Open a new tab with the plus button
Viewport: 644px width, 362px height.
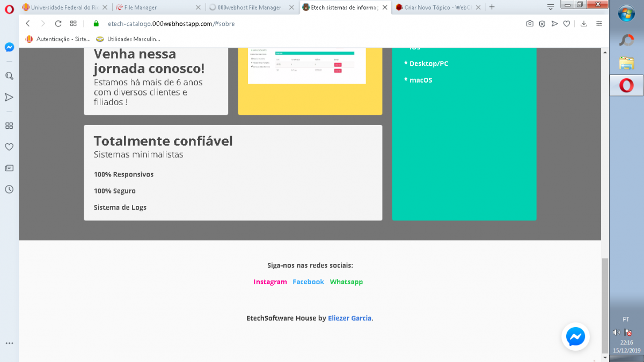click(492, 7)
